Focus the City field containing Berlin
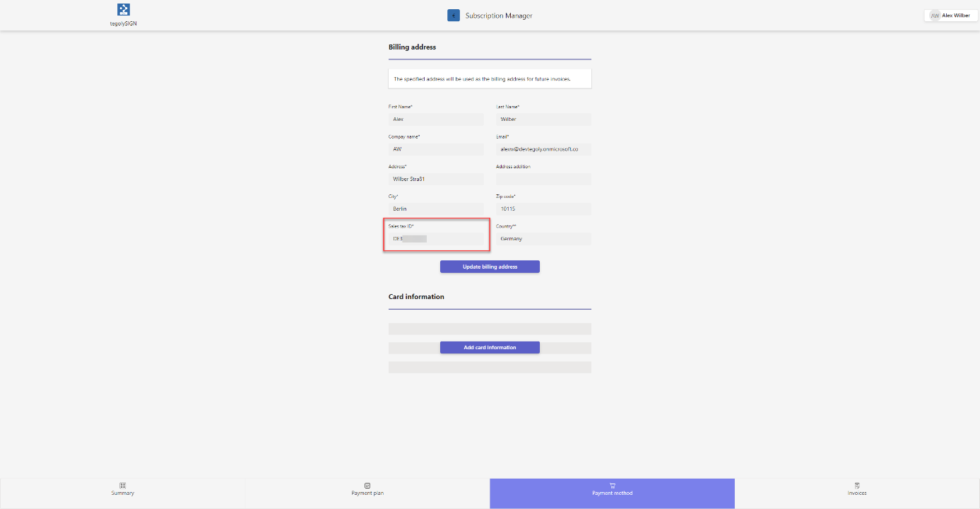 point(436,209)
